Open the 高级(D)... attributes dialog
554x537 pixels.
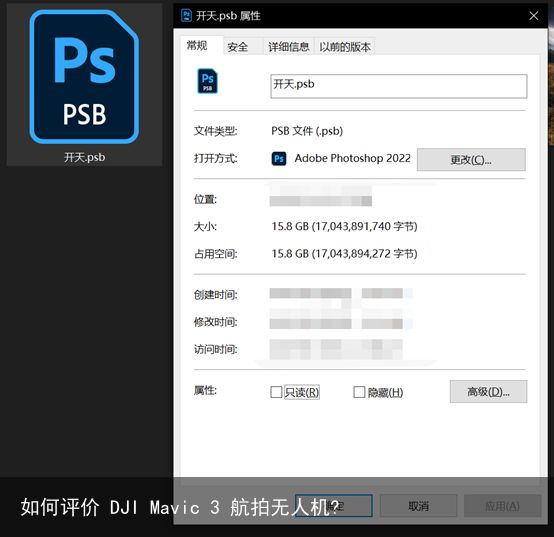[488, 391]
